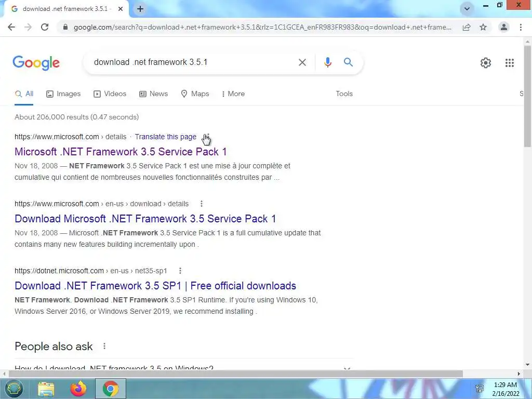The image size is (532, 399).
Task: Switch to the Maps tab
Action: (195, 94)
